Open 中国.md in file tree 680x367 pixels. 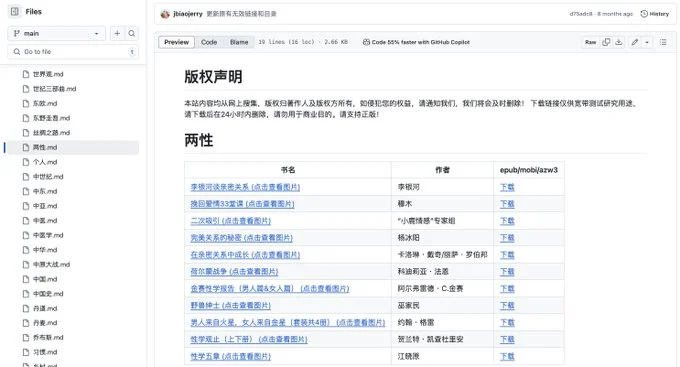pos(45,279)
